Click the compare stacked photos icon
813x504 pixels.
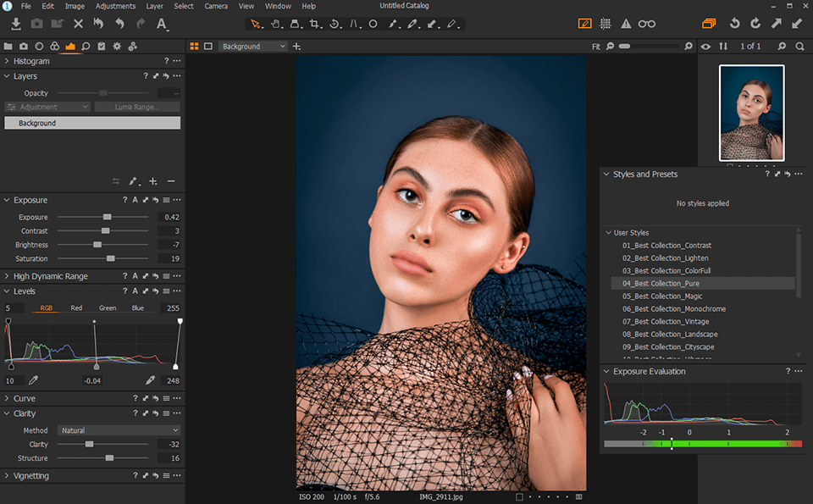[709, 24]
